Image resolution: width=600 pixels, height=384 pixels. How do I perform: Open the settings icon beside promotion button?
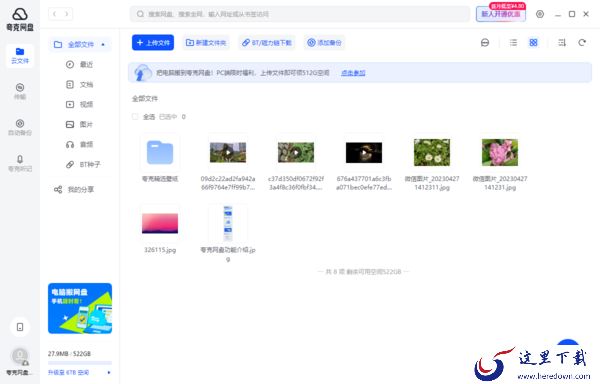[540, 14]
